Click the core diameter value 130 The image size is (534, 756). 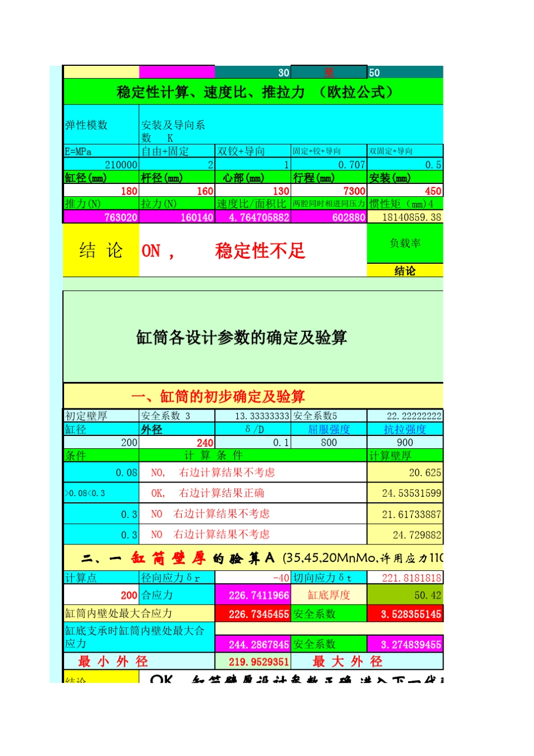253,191
